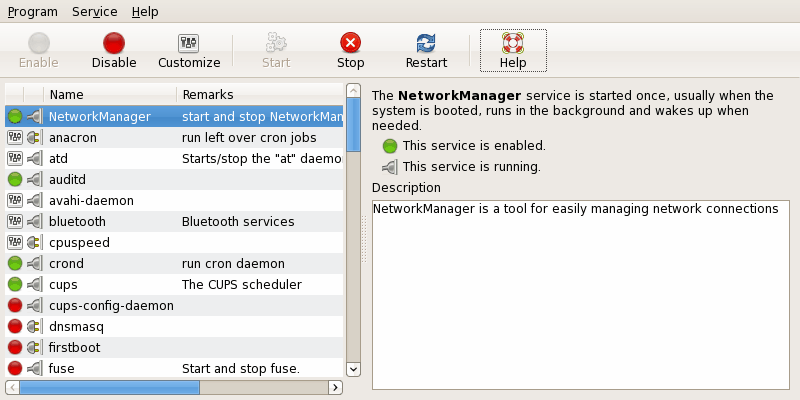
Task: Click the plug icon beside bluetooth
Action: [x=35, y=222]
